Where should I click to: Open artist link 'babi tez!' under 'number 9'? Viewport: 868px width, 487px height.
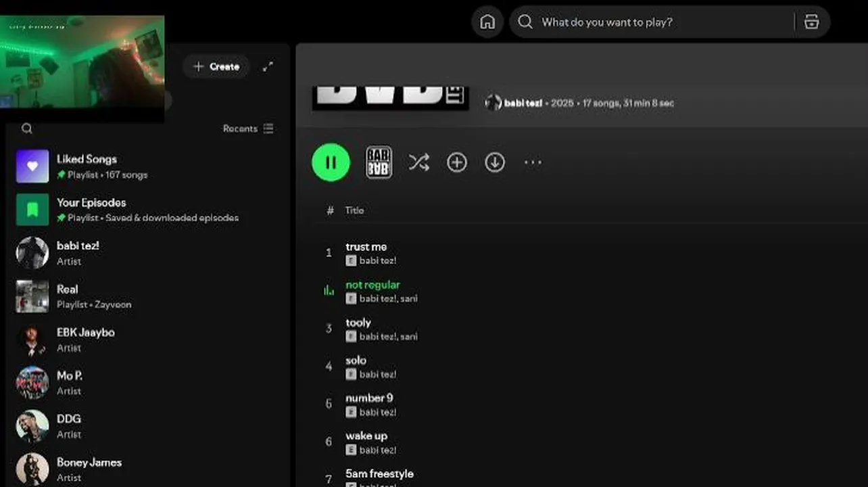378,412
